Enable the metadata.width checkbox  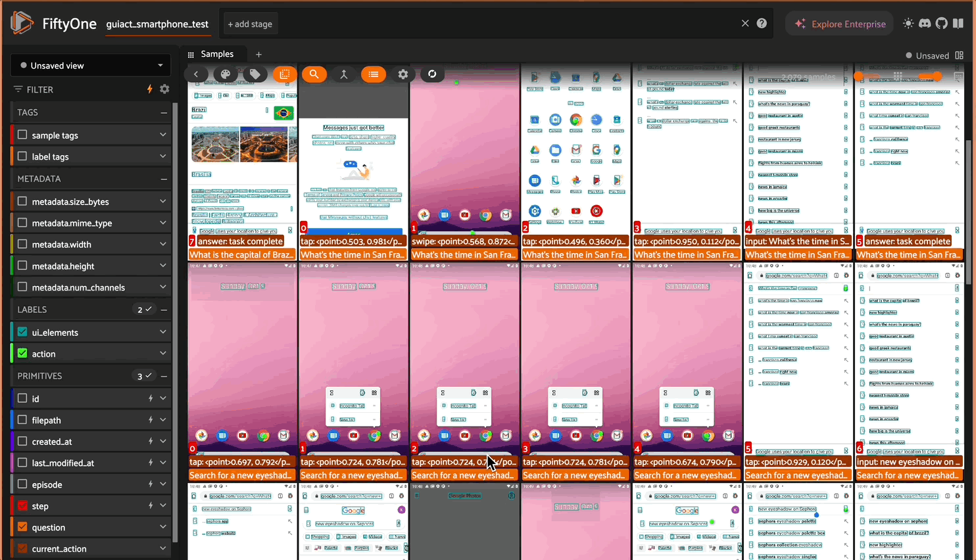22,244
